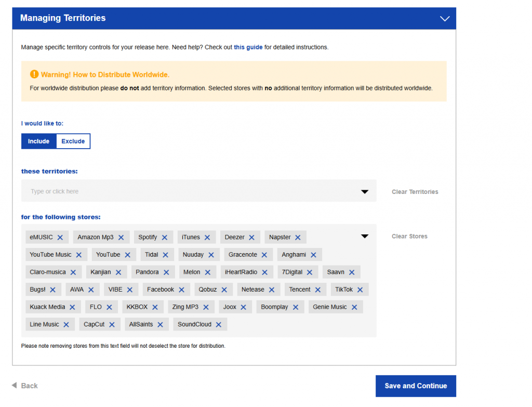Image resolution: width=532 pixels, height=407 pixels.
Task: Remove the YouTube Music store tag
Action: [x=78, y=255]
